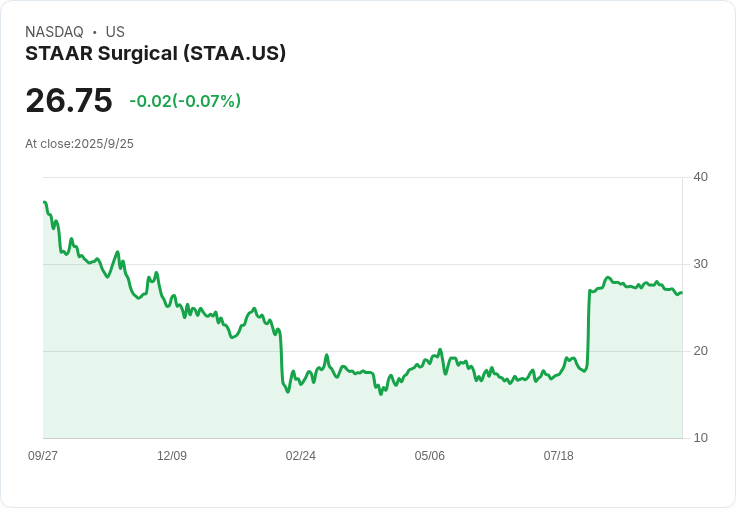This screenshot has width=736, height=508.
Task: Select the 20 y-axis price label
Action: click(x=700, y=351)
